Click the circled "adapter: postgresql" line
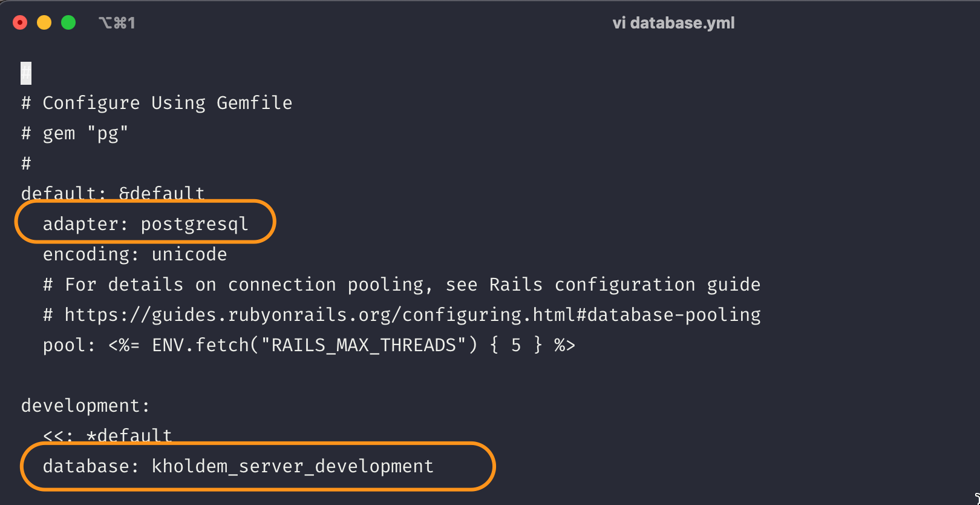This screenshot has height=505, width=980. (145, 224)
